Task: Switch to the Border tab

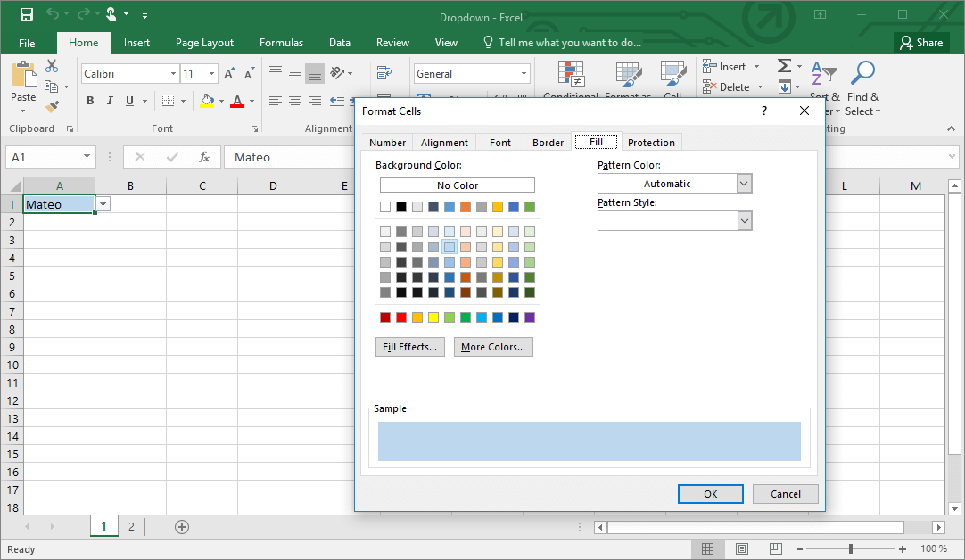Action: [x=547, y=142]
